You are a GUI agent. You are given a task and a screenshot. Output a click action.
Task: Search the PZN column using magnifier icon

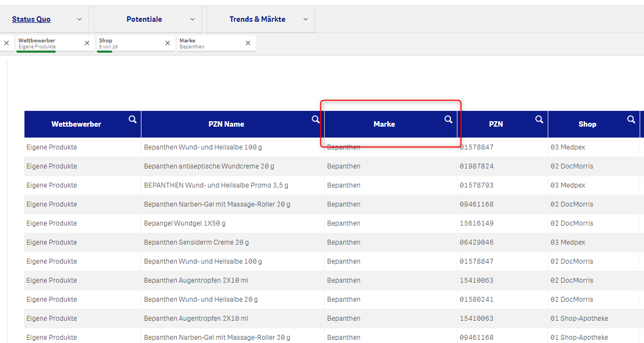coord(539,120)
